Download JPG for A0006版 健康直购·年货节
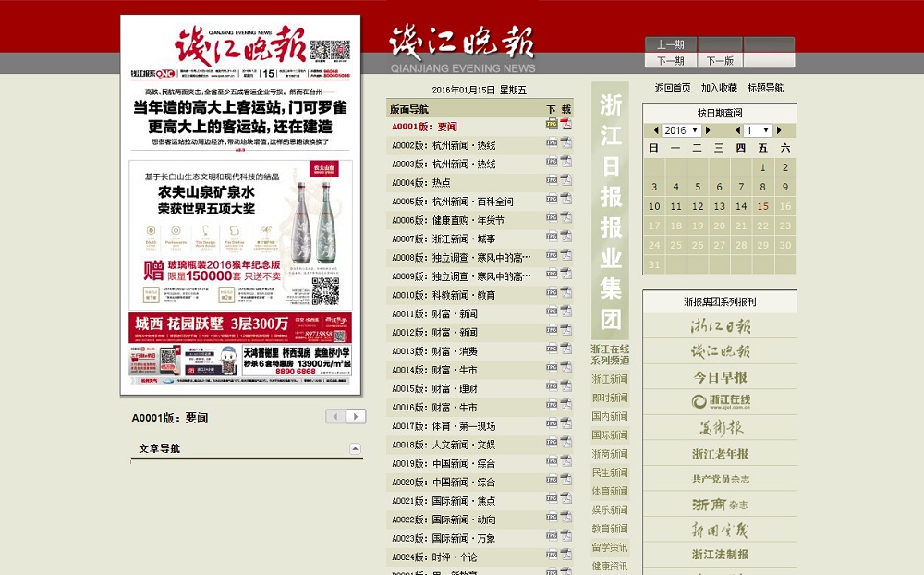 [552, 217]
